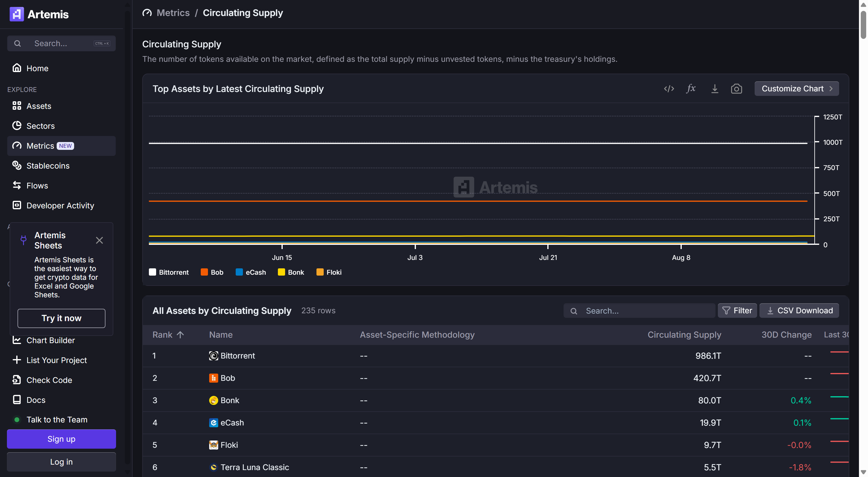Select the Metrics gauge icon in sidebar
Screen dimensions: 868x477
click(x=17, y=145)
